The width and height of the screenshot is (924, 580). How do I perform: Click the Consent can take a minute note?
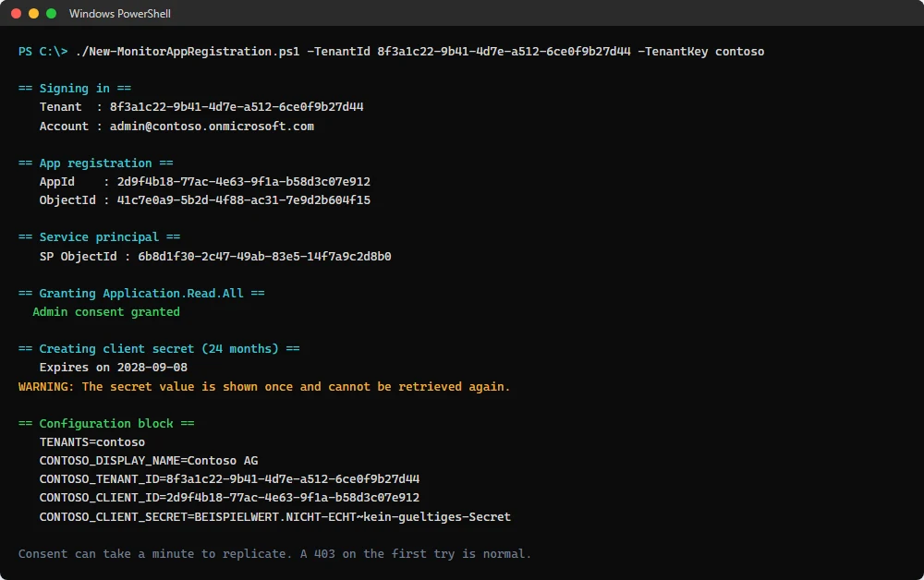[x=274, y=554]
